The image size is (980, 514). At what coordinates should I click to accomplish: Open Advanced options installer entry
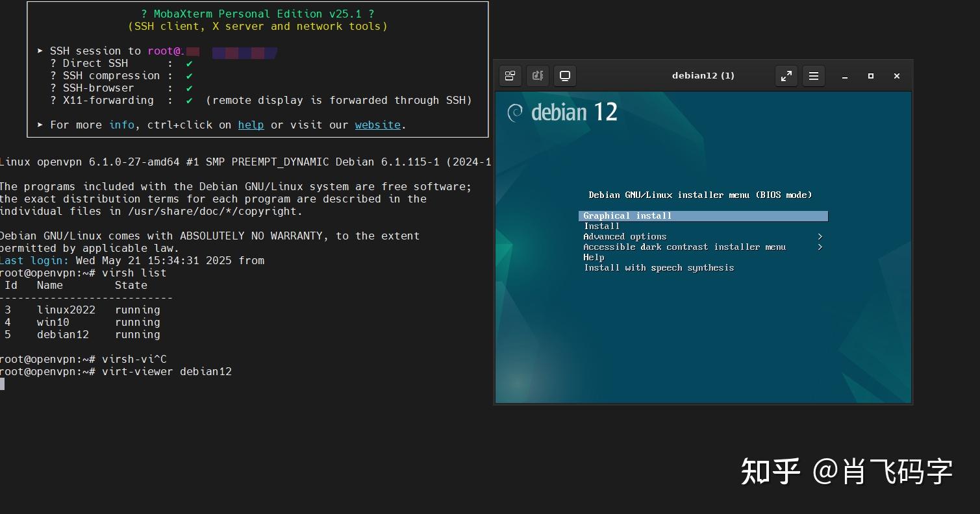(625, 237)
